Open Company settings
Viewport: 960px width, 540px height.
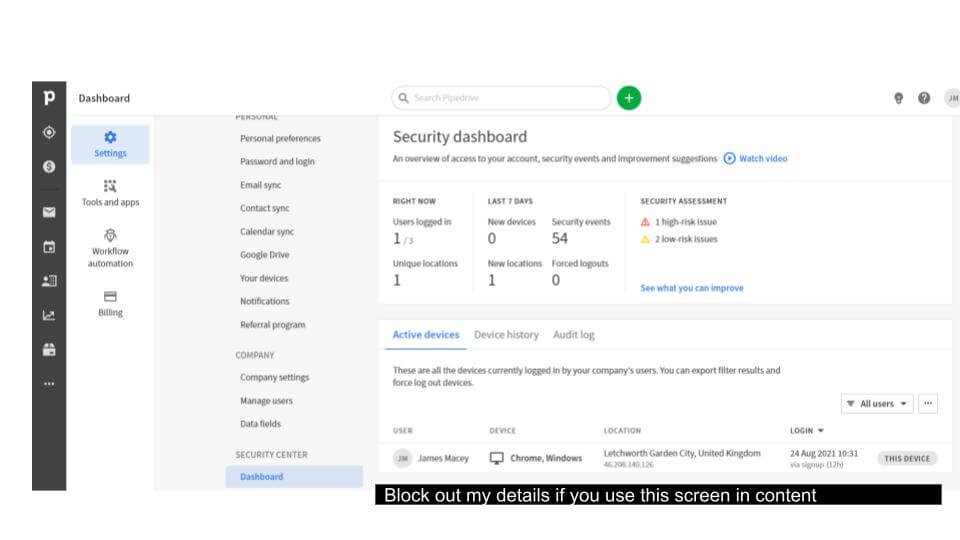274,377
